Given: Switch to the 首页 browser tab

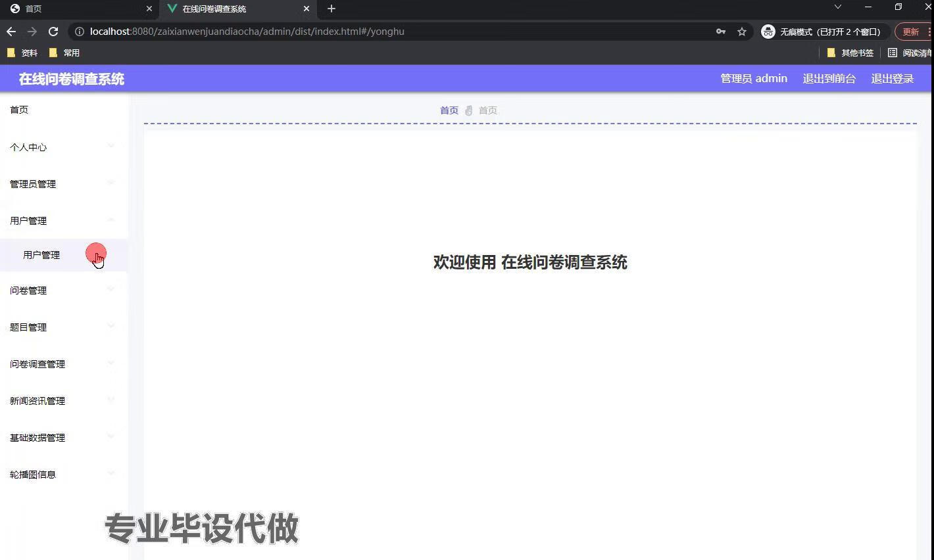Looking at the screenshot, I should pyautogui.click(x=80, y=9).
